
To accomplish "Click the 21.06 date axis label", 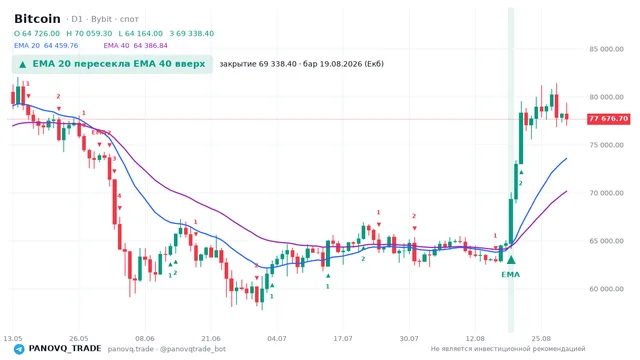I will (211, 338).
